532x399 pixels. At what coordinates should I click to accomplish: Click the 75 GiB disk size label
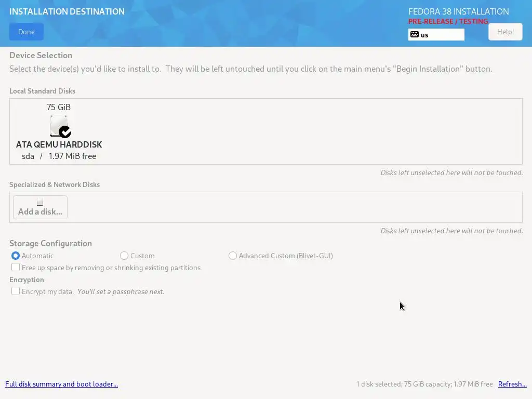(58, 107)
